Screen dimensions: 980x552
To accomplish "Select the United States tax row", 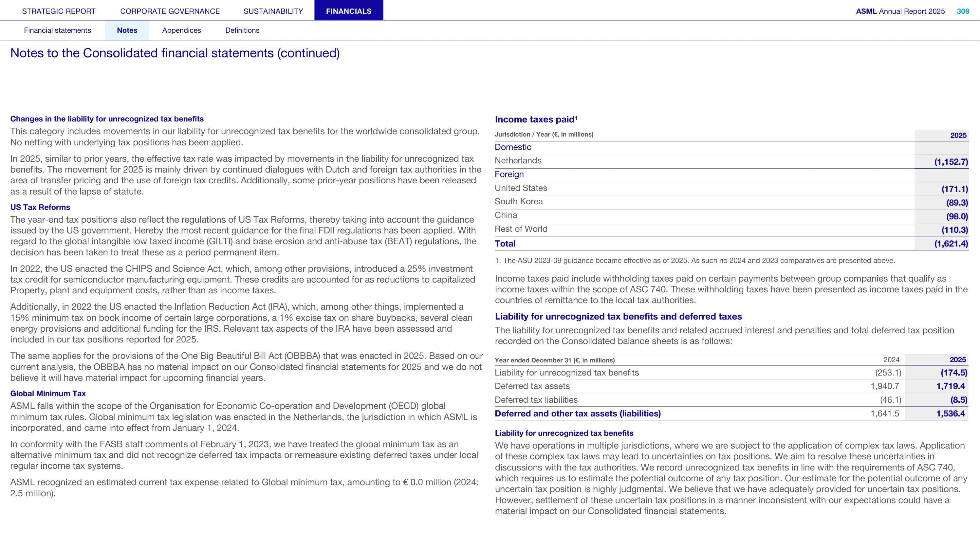I will tap(731, 189).
